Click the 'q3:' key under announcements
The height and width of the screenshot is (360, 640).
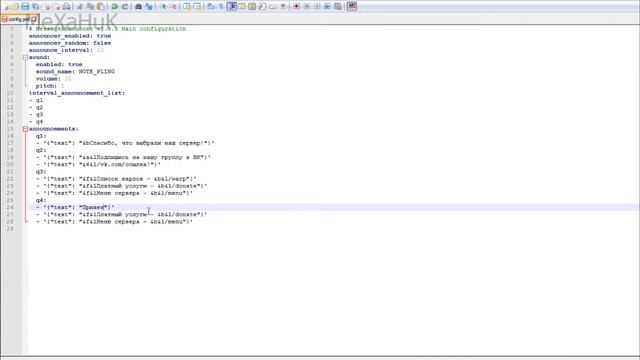tap(41, 172)
